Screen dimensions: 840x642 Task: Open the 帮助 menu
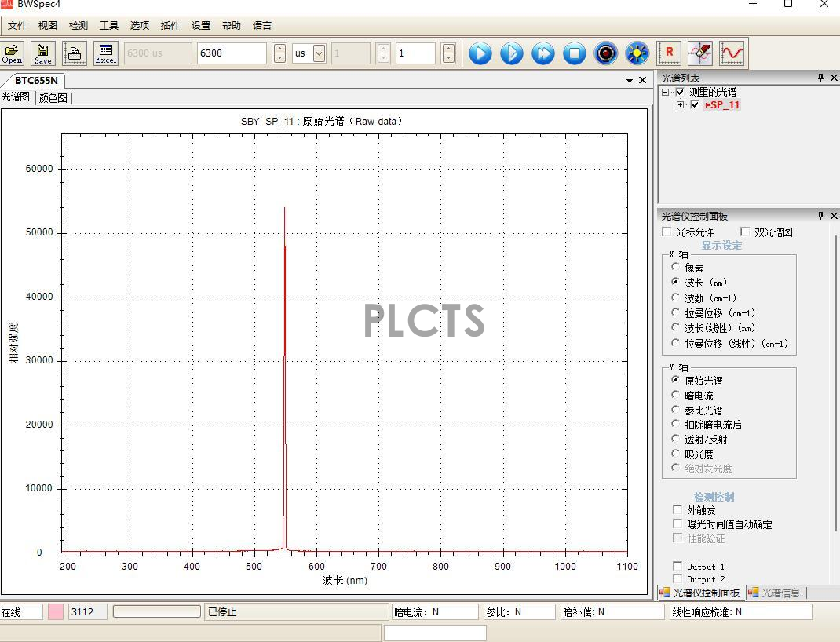pyautogui.click(x=232, y=26)
